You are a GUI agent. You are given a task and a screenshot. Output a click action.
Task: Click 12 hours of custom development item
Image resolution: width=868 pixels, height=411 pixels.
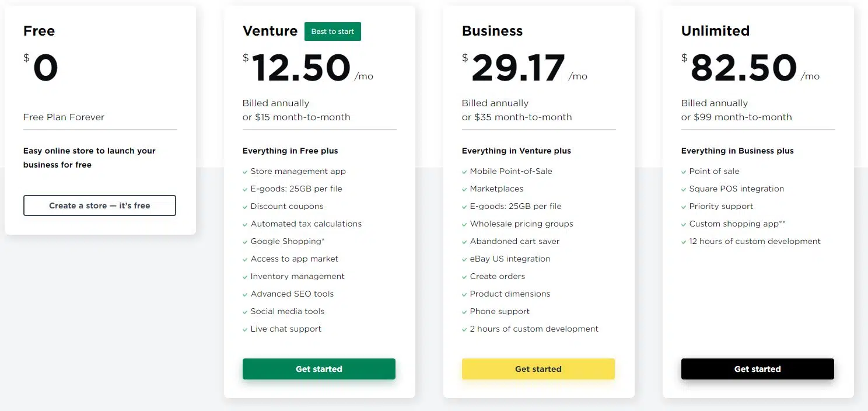(x=755, y=241)
